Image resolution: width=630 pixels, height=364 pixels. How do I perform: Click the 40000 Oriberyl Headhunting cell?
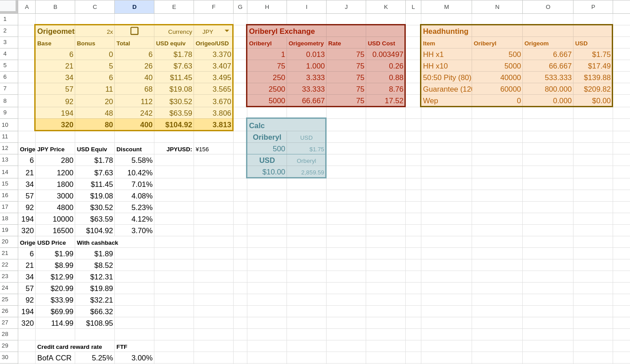click(497, 77)
